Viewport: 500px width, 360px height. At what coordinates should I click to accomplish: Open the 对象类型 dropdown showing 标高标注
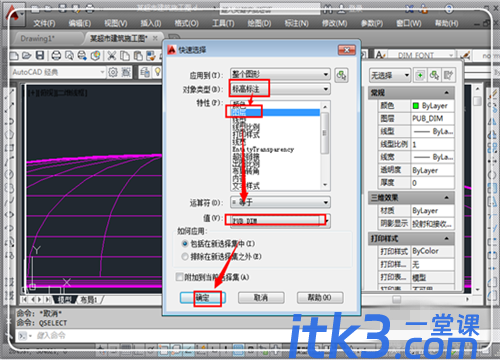coord(280,89)
